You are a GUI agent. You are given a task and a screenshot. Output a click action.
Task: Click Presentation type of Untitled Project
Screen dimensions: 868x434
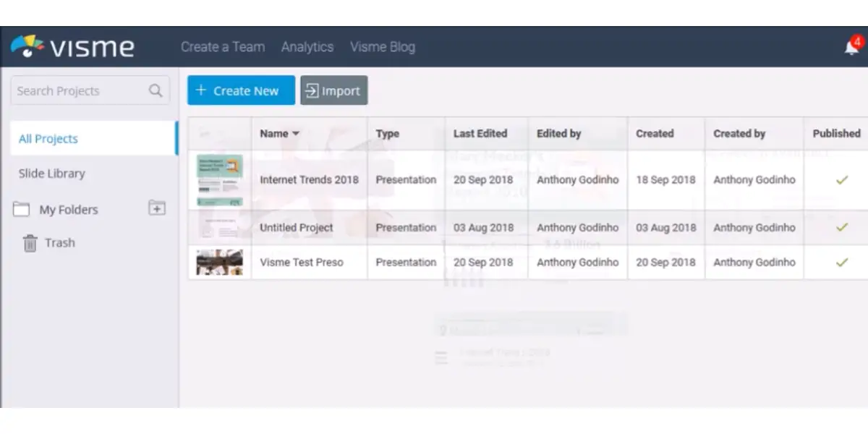point(406,227)
